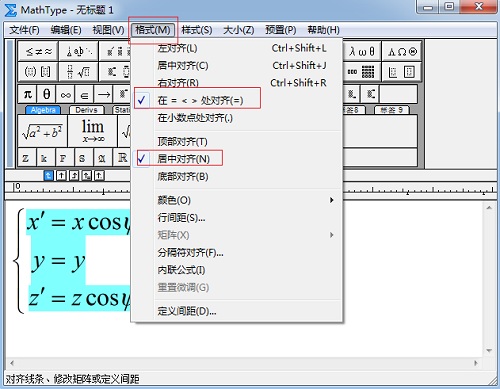Open the fence templates palette (brackets)

pyautogui.click(x=38, y=72)
